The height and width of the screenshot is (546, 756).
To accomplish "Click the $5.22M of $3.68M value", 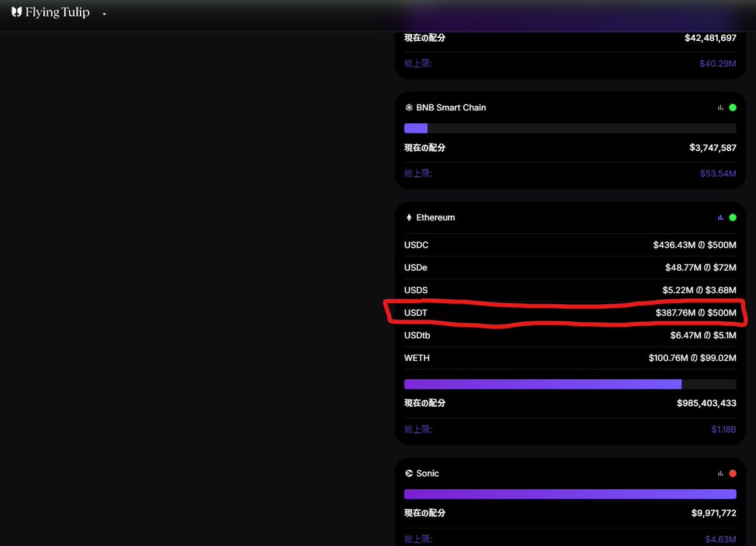I will (699, 290).
